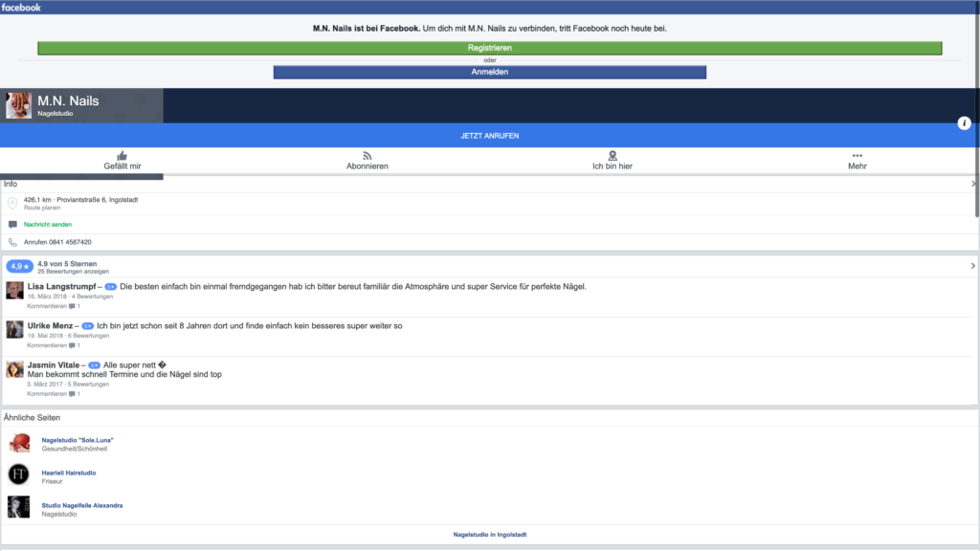This screenshot has height=551, width=980.
Task: Click the comment icon in Jasmin Vitale's review
Action: (x=72, y=394)
